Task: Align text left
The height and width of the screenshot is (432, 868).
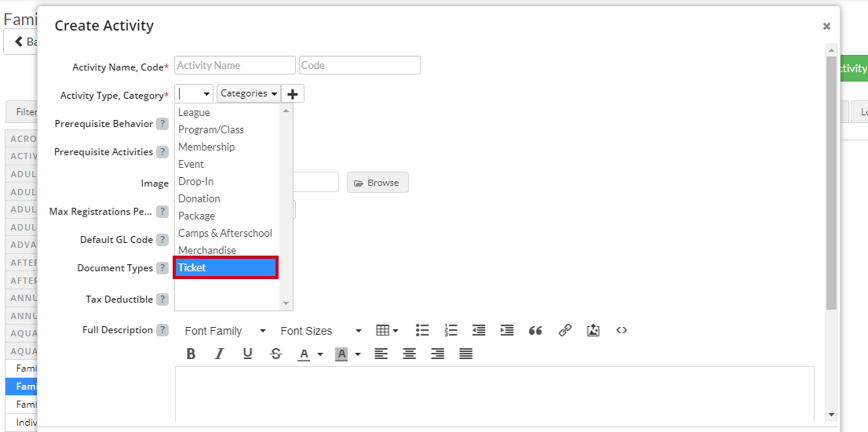Action: point(381,354)
